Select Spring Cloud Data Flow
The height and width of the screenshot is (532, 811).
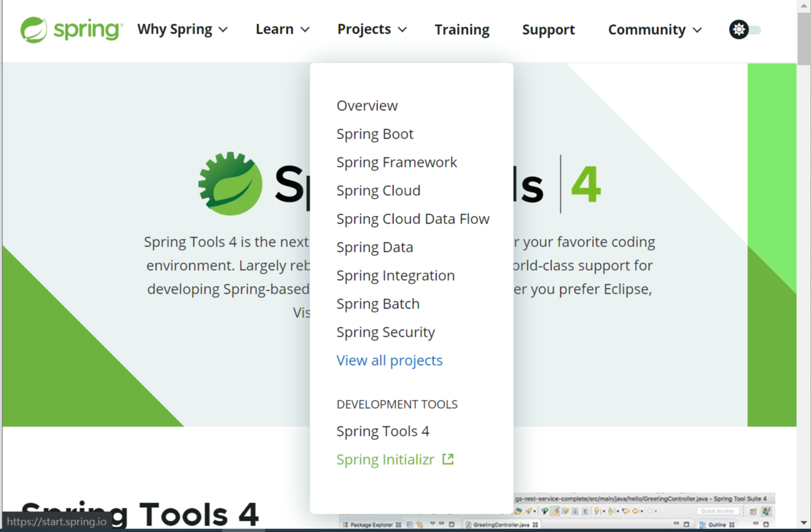(413, 219)
